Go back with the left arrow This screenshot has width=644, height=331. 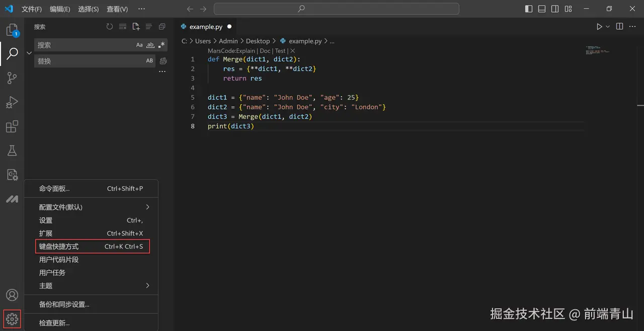tap(190, 9)
